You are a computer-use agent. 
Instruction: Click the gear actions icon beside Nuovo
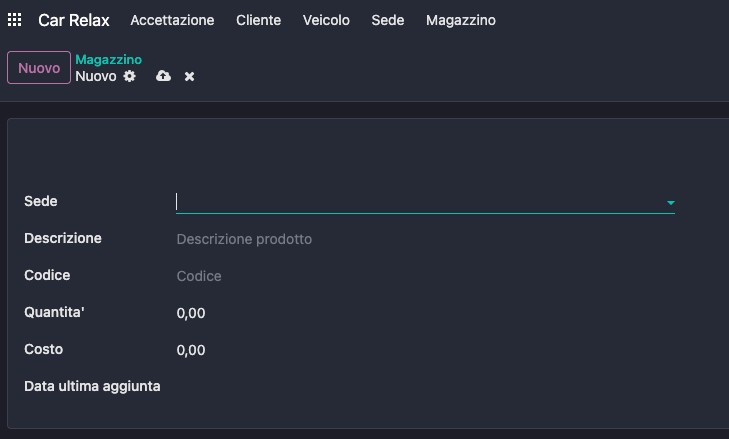[130, 76]
